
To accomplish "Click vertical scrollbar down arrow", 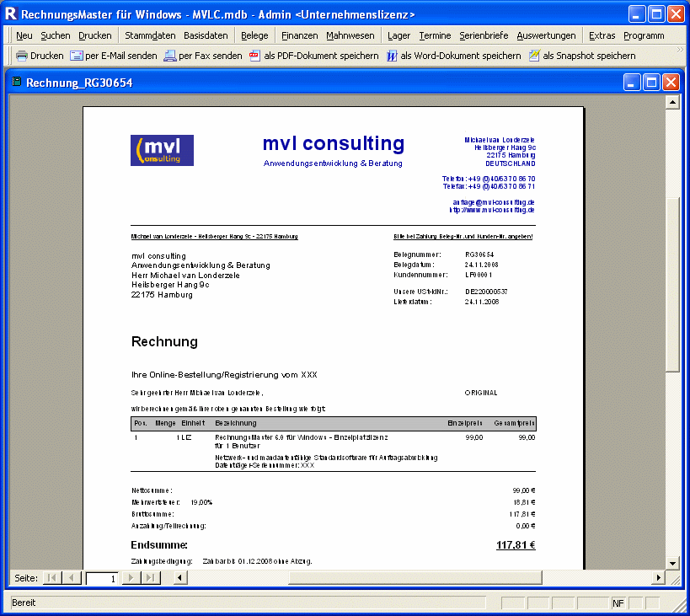I will pos(672,563).
